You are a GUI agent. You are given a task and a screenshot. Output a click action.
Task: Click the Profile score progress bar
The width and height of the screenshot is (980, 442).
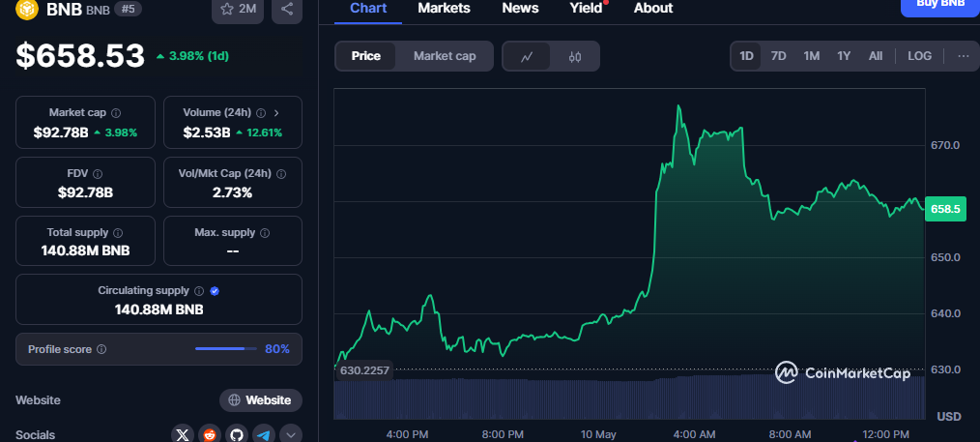pos(225,349)
